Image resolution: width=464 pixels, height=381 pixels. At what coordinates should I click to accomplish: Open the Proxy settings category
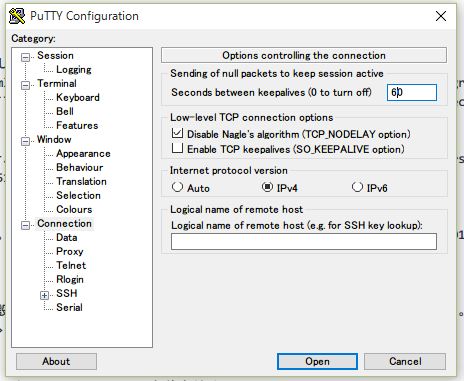(x=70, y=251)
